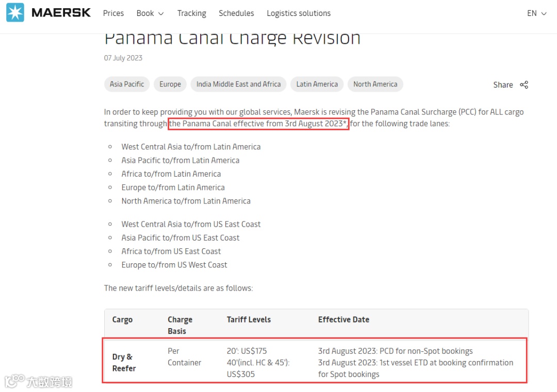Image resolution: width=557 pixels, height=392 pixels.
Task: Click the Effective Date column header
Action: [343, 319]
